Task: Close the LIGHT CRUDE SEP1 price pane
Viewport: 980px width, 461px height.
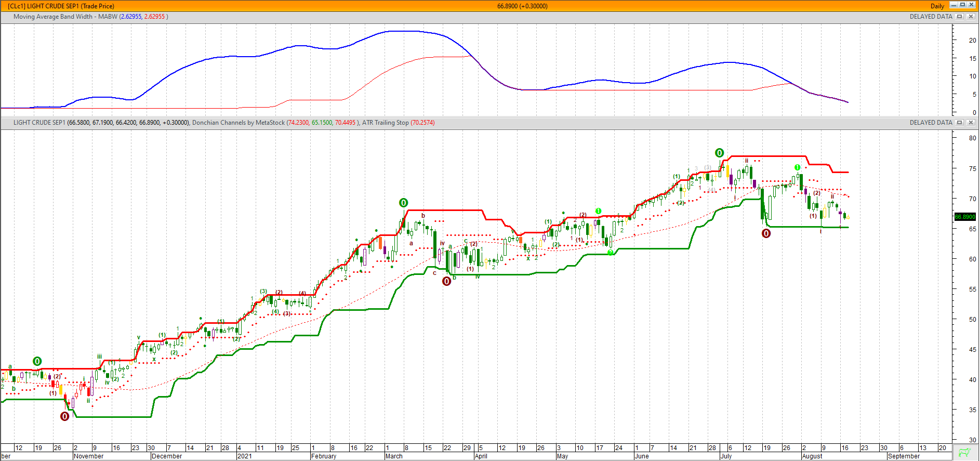Action: [970, 123]
